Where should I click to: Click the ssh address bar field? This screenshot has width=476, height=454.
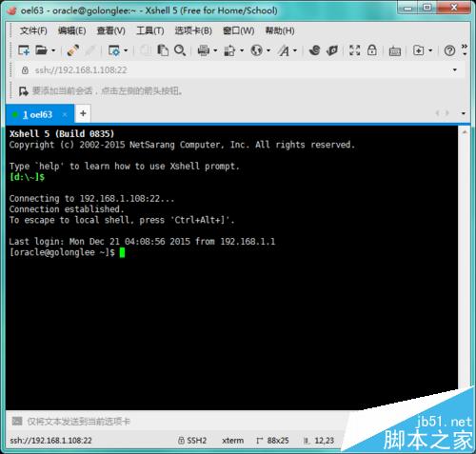235,70
